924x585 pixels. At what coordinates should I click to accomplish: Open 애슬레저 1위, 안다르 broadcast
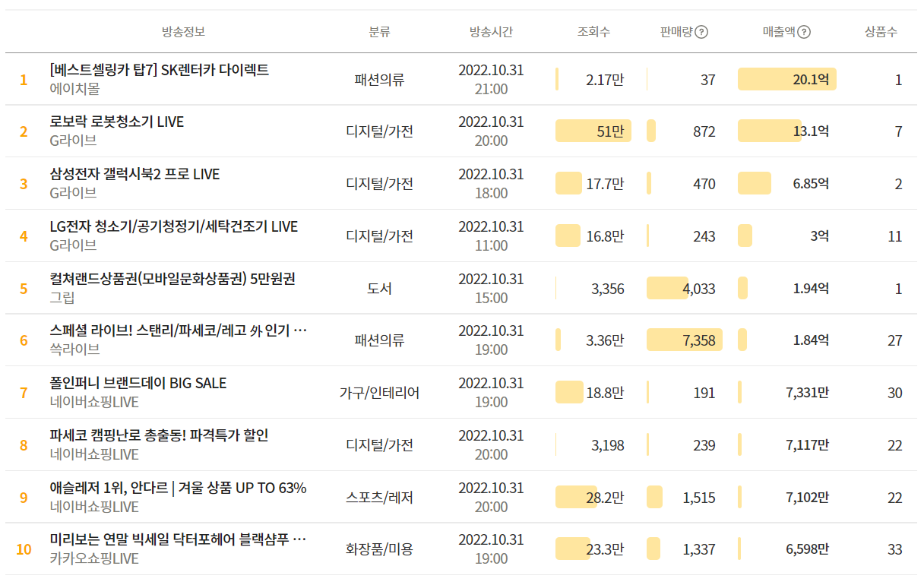[x=178, y=488]
